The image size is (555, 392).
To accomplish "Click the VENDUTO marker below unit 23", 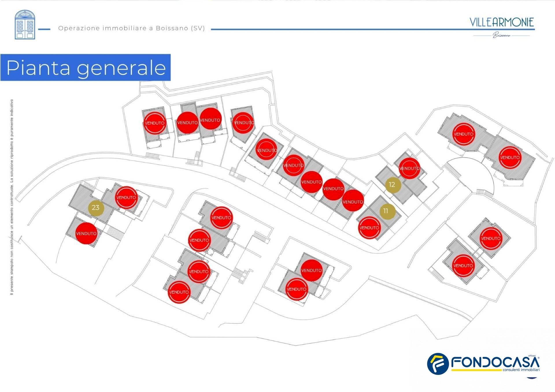I will (x=86, y=233).
